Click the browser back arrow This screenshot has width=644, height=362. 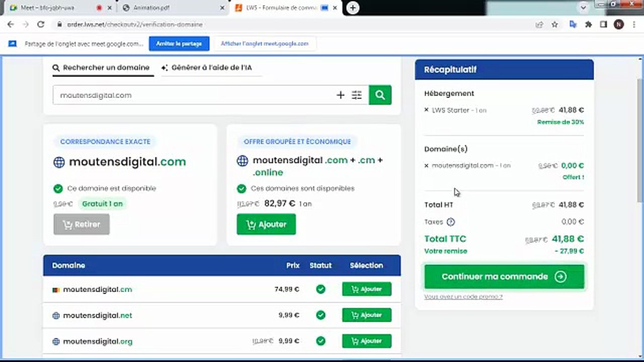(x=11, y=24)
